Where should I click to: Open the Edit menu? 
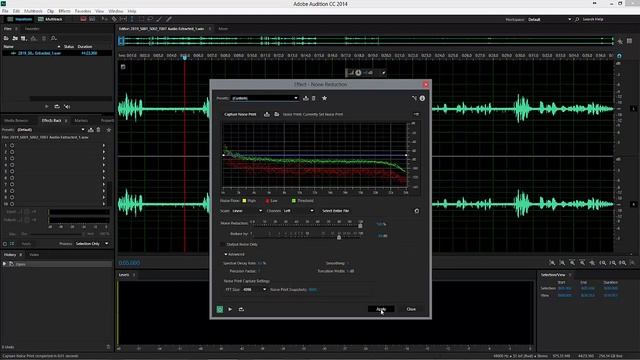[16, 11]
